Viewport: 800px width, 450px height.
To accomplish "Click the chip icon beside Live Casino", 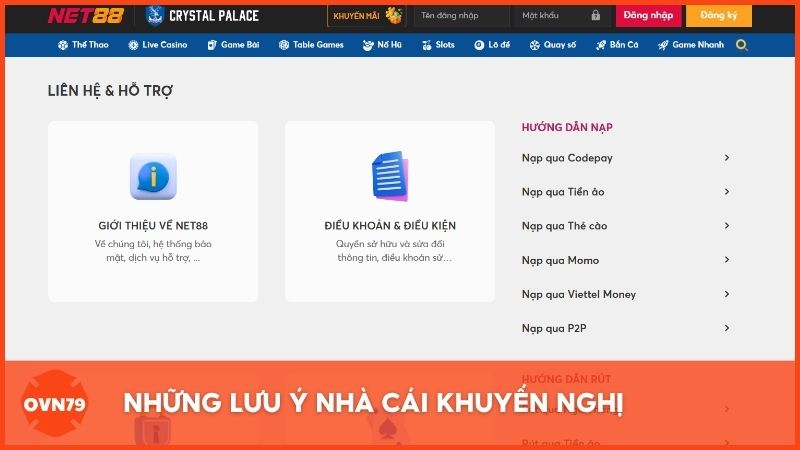I will coord(133,45).
